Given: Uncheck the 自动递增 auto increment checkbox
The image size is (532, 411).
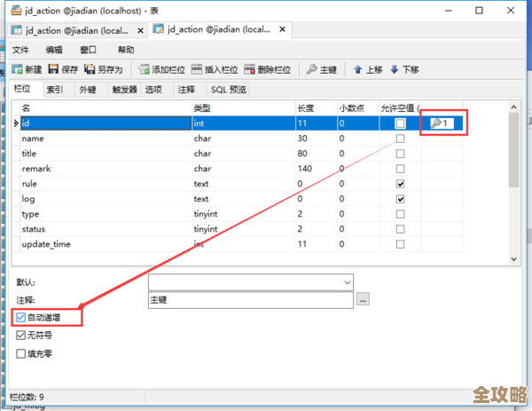Looking at the screenshot, I should tap(21, 316).
